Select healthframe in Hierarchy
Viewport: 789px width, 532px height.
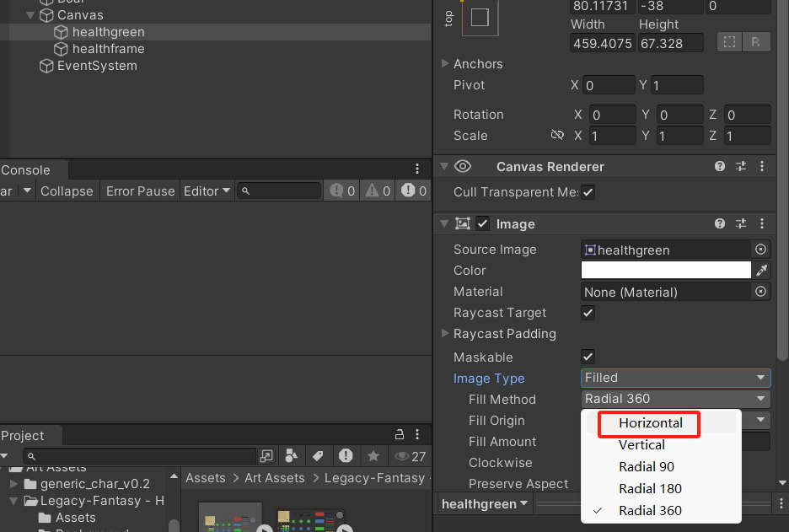[108, 49]
